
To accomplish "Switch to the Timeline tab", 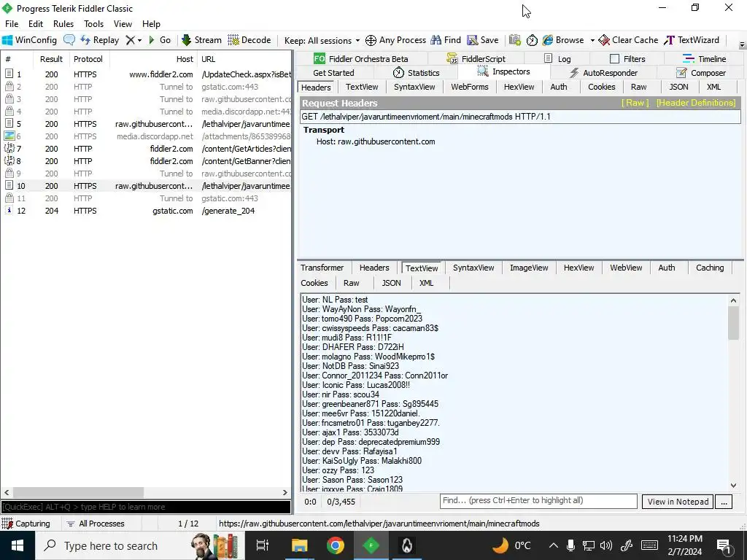I will point(704,58).
